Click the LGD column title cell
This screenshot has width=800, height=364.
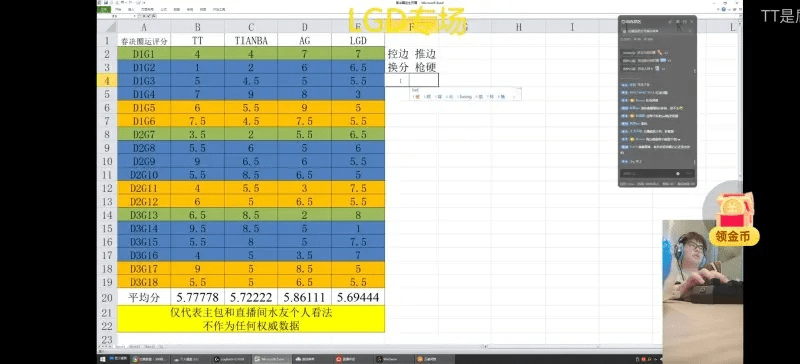358,40
